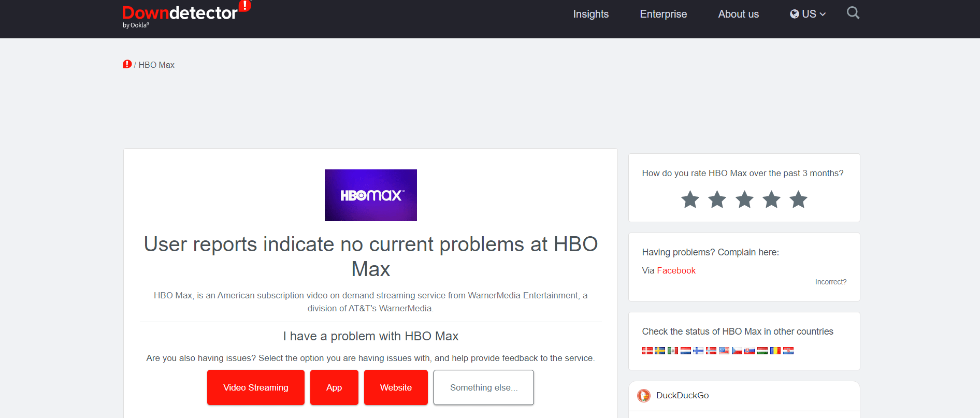This screenshot has height=418, width=980.
Task: Rate HBO Max five stars
Action: 798,199
